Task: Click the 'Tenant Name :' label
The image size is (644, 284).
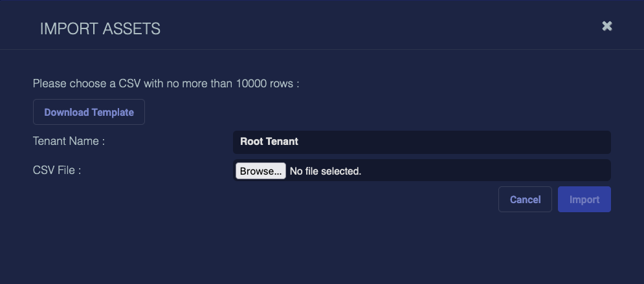Action: click(69, 141)
